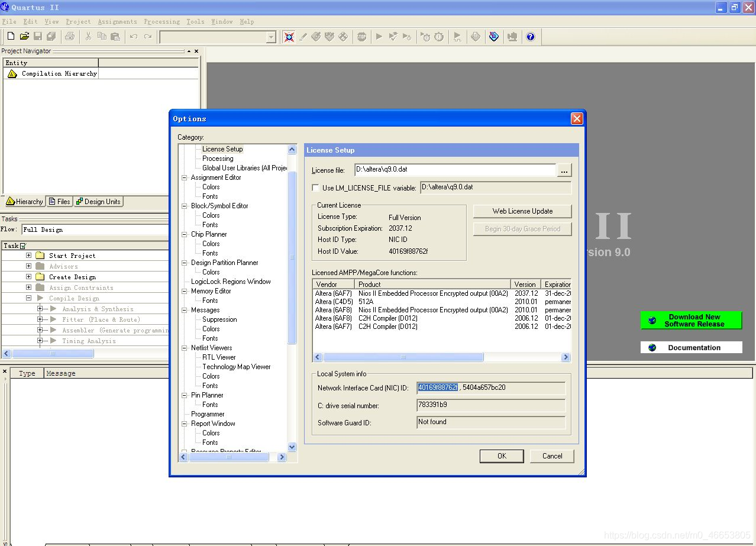
Task: Click the Web License Update button
Action: tap(522, 211)
